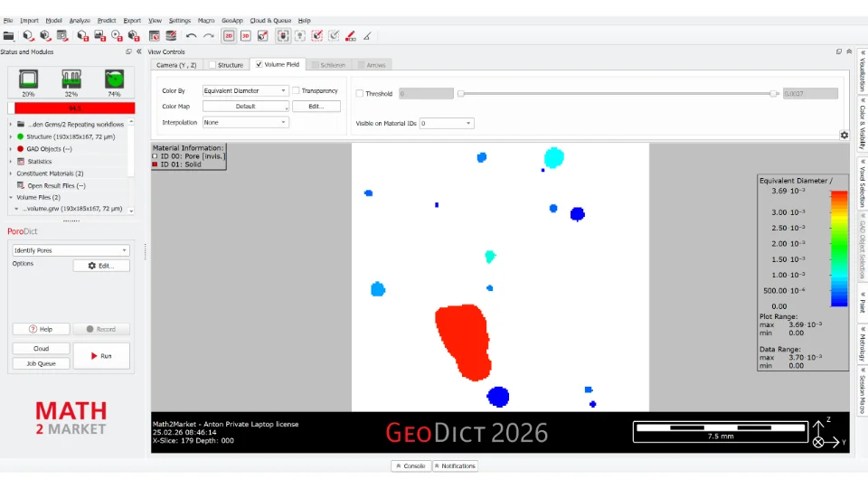
Task: Tick the Structure tab checkbox
Action: 212,65
